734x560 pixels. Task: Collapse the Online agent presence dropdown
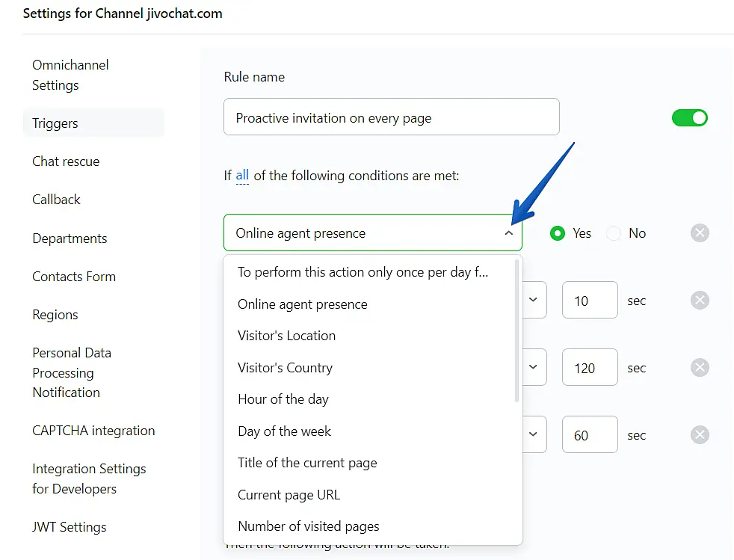(508, 233)
